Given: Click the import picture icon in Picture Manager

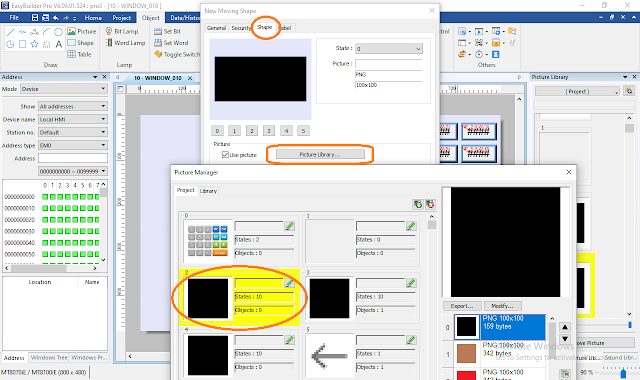Looking at the screenshot, I should coord(418,204).
